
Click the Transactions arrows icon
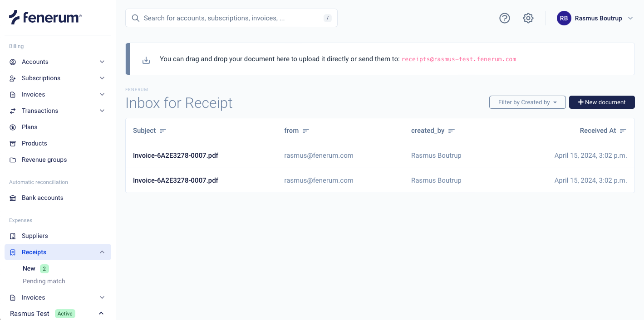[x=13, y=111]
